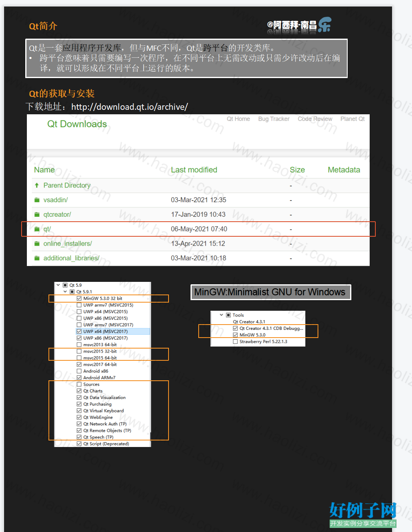The image size is (412, 532).
Task: Click the folder icon beside vsaddin/
Action: pyautogui.click(x=37, y=200)
